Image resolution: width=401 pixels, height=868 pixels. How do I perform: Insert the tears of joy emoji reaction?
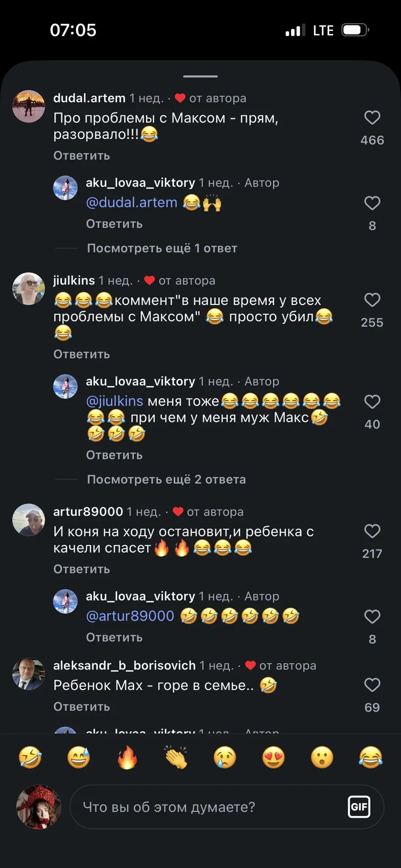pos(371,757)
